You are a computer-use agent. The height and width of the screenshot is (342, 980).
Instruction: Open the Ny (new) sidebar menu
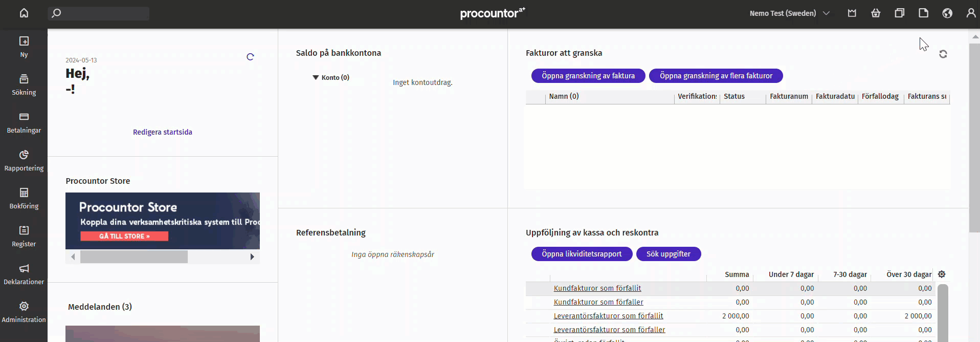[x=24, y=47]
